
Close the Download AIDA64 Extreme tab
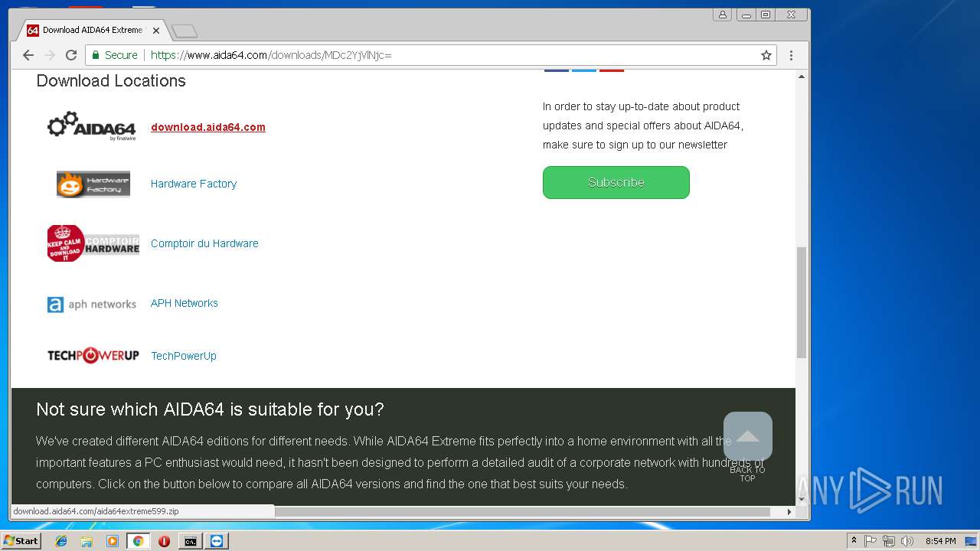(x=156, y=31)
